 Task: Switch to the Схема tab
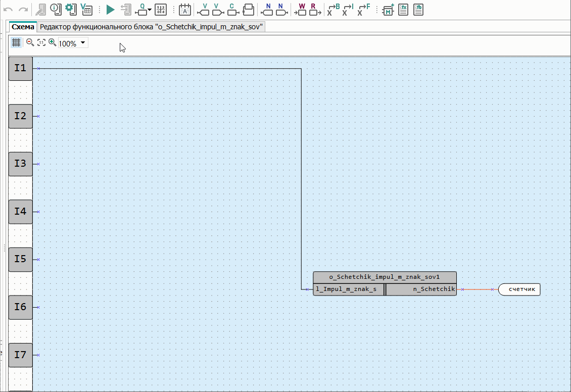[x=23, y=27]
